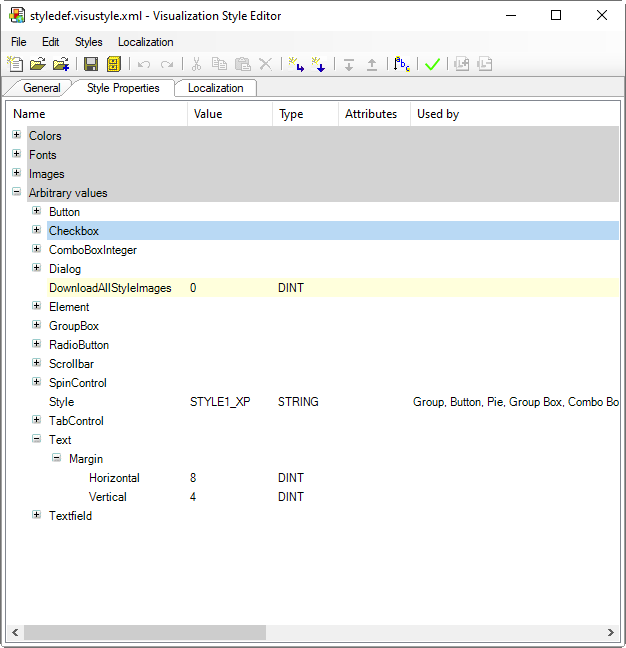This screenshot has width=626, height=648.
Task: Switch to the Localization tab
Action: [215, 88]
